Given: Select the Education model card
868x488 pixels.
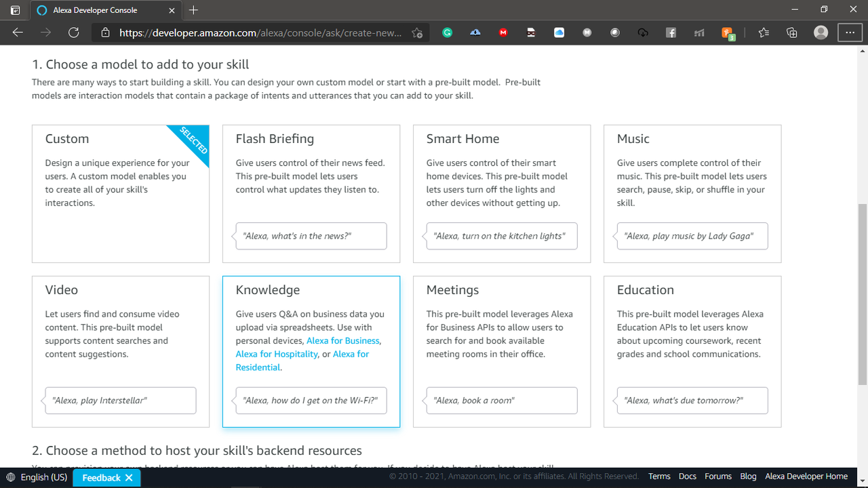Looking at the screenshot, I should (692, 352).
